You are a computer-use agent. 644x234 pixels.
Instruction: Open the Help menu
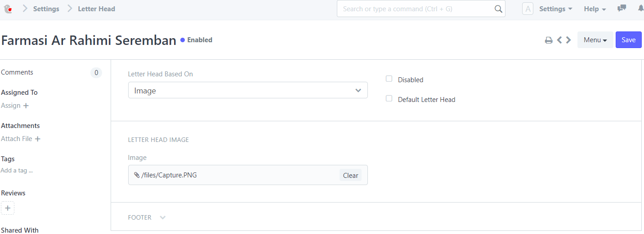click(x=595, y=9)
